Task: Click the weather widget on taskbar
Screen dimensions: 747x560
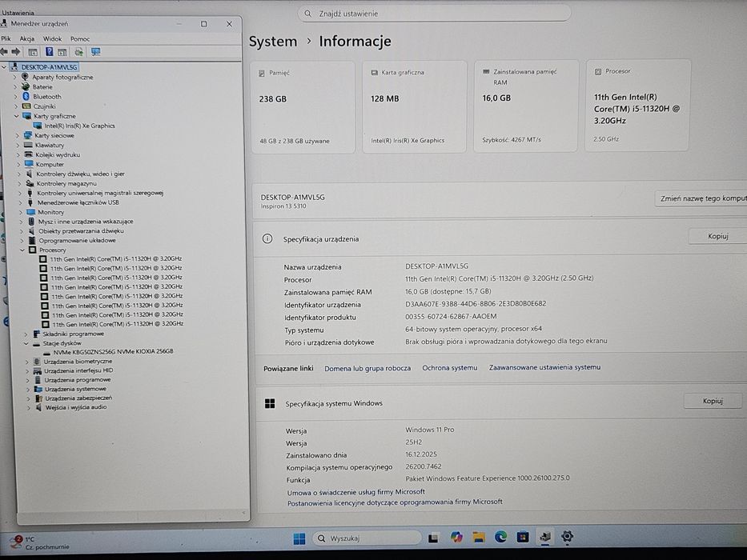Action: coord(41,543)
